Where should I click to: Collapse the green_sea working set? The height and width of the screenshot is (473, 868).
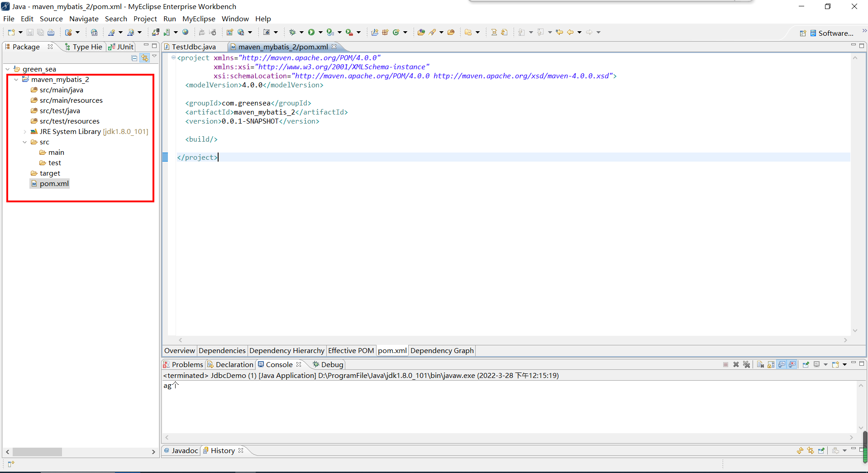(8, 69)
